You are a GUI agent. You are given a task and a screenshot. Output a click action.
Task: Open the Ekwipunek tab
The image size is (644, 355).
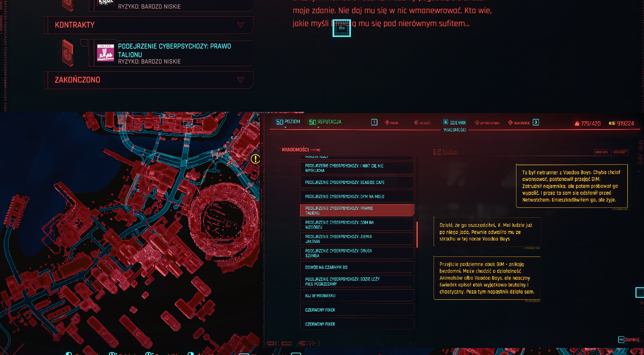tap(522, 123)
